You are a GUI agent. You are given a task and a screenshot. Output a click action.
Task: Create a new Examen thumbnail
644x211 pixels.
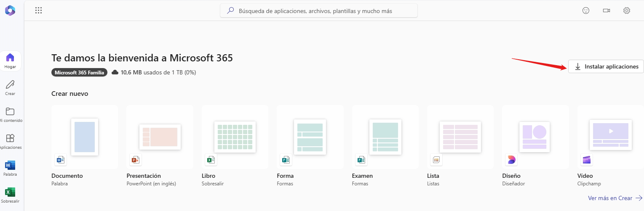(385, 137)
